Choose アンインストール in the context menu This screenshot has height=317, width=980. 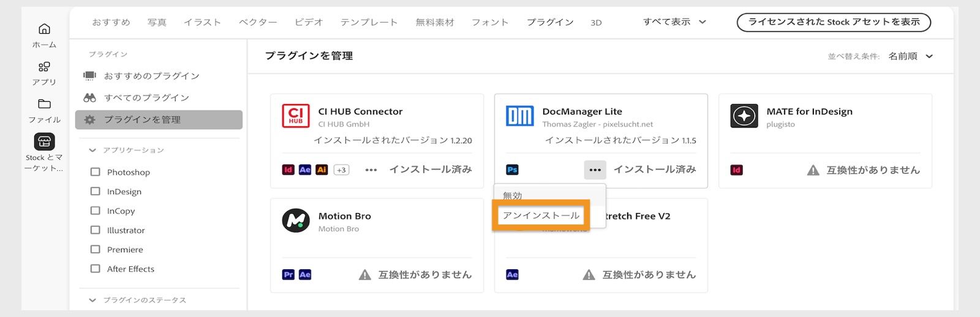[x=541, y=215]
